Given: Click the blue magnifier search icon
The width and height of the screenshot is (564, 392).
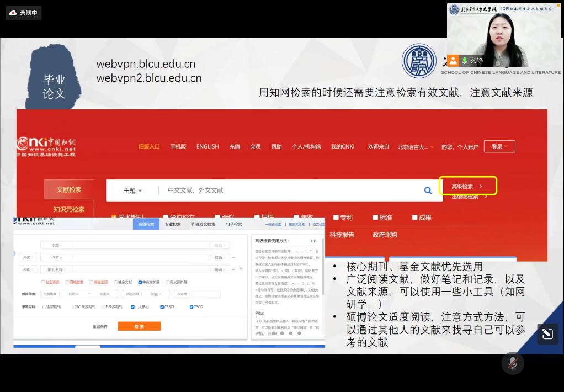Looking at the screenshot, I should coord(428,190).
